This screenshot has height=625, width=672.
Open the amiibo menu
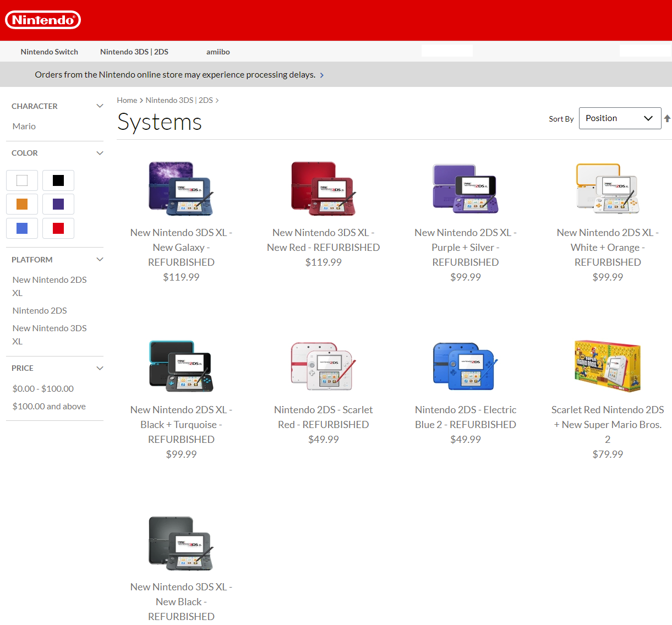(x=218, y=52)
